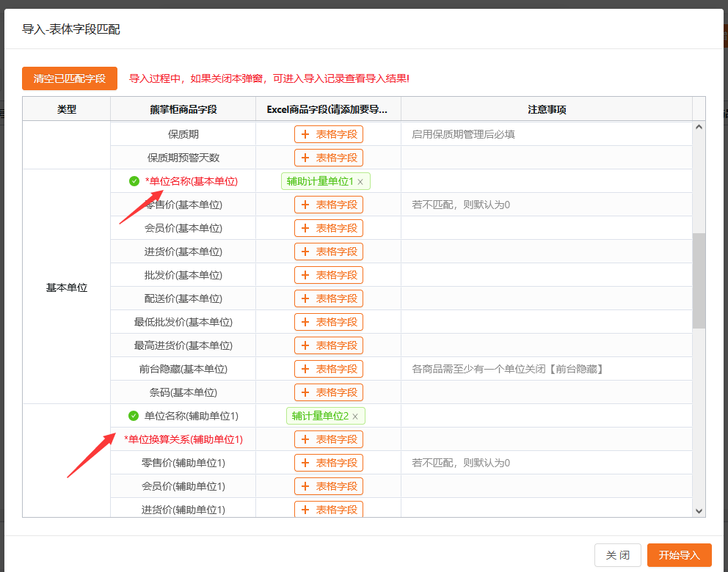Add 表格字段 for 批发价(基本单位)
728x572 pixels.
coord(329,275)
